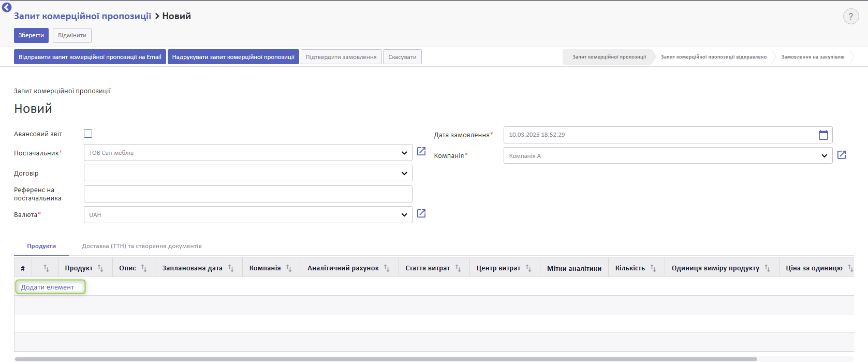Open the help question mark icon
The width and height of the screenshot is (868, 362).
tap(851, 17)
